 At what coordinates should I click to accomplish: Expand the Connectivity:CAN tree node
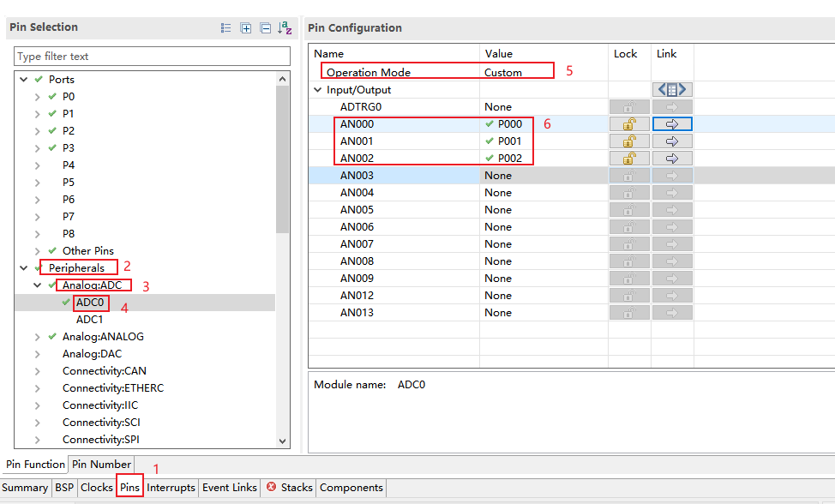click(38, 371)
